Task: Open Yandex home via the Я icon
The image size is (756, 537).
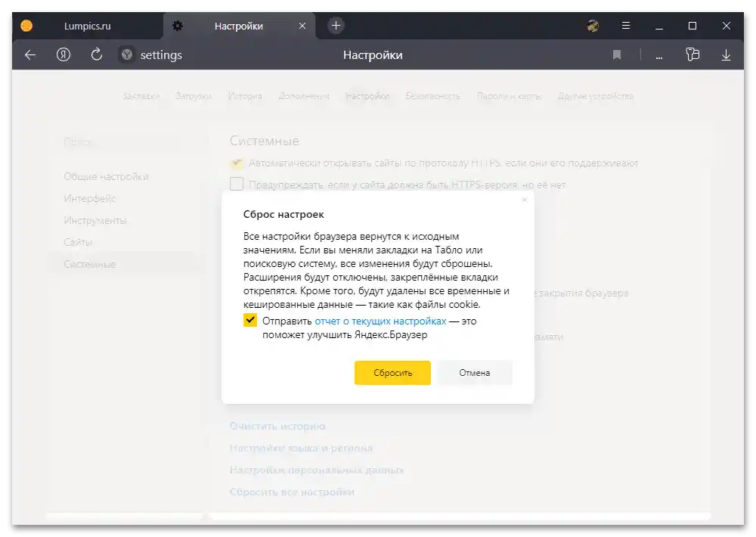Action: click(x=64, y=54)
